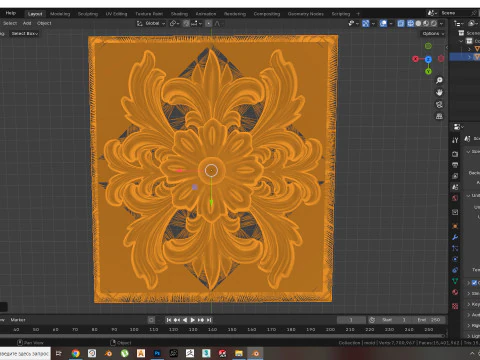Screen dimensions: 480x360
Task: Open the Object properties tab
Action: click(455, 226)
